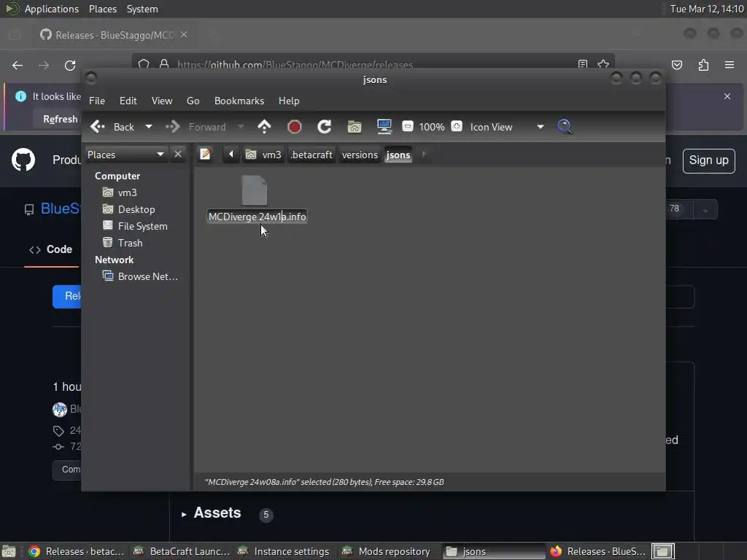
Task: Open the Edit menu
Action: [128, 101]
